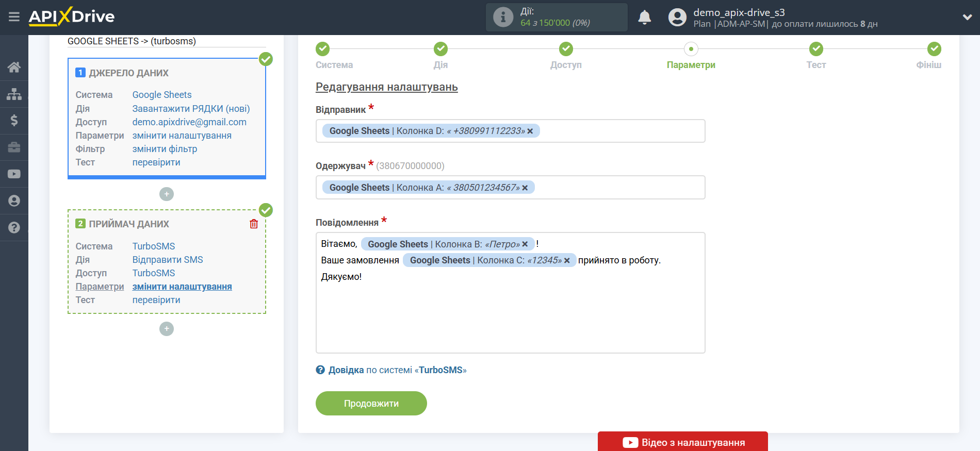
Task: Click demo_apix-drive_s3 account name
Action: [x=739, y=12]
